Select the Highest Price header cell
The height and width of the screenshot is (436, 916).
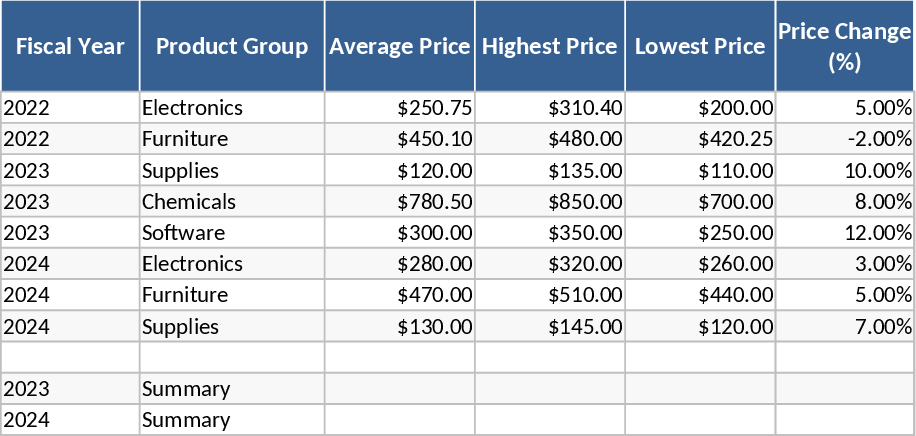tap(549, 46)
